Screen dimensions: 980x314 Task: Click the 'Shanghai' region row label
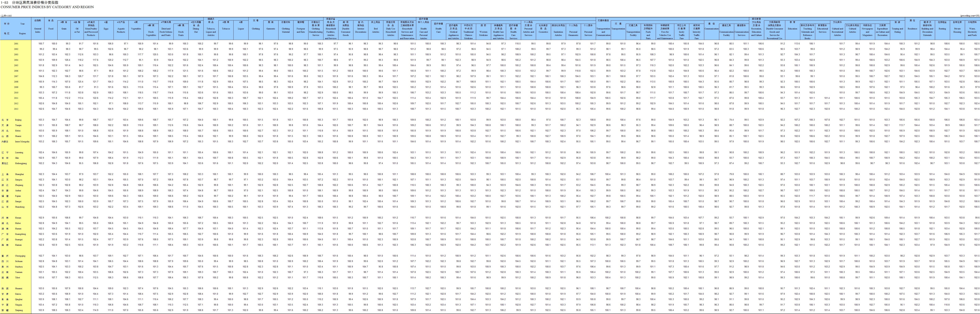point(19,174)
